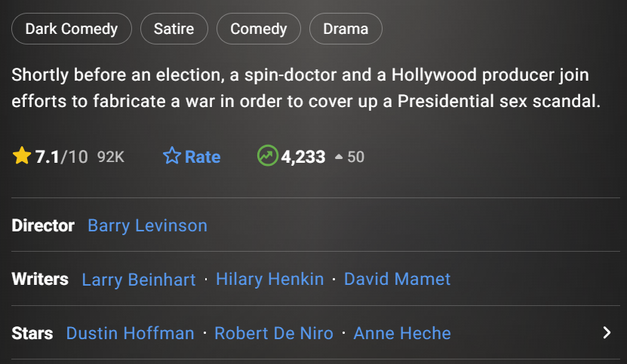This screenshot has width=627, height=364.
Task: Open Robert De Niro's profile
Action: pyautogui.click(x=274, y=333)
